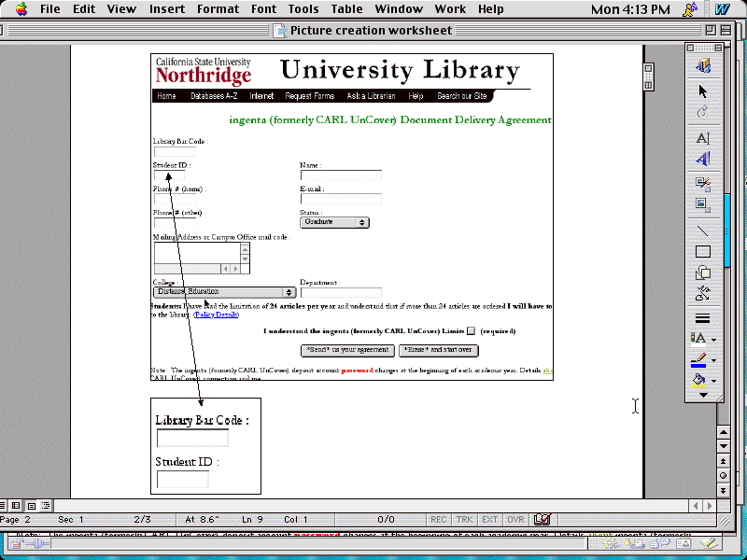Open the Font Color dropdown arrow
747x560 pixels.
pyautogui.click(x=713, y=340)
